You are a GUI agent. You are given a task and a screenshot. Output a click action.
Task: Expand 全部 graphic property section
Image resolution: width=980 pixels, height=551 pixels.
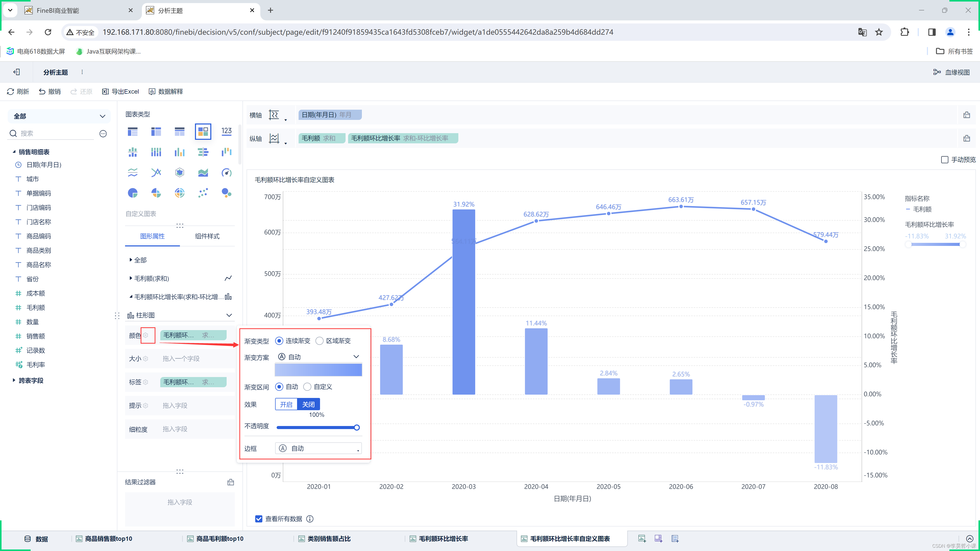click(130, 260)
